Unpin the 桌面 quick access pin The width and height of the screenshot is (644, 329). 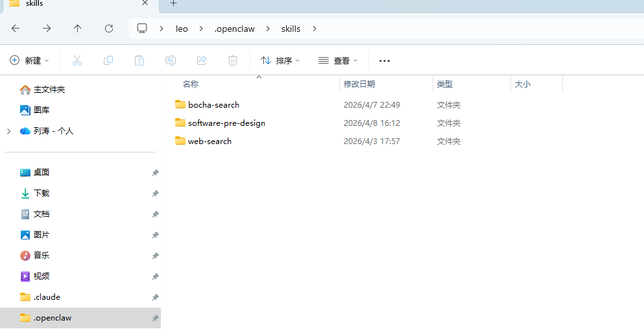(x=155, y=173)
